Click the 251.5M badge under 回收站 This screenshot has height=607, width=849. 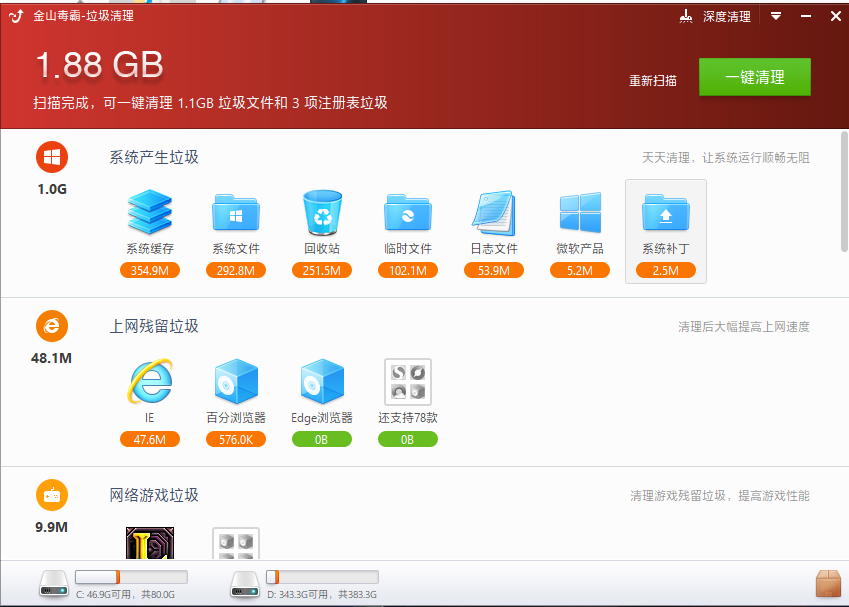[x=322, y=270]
